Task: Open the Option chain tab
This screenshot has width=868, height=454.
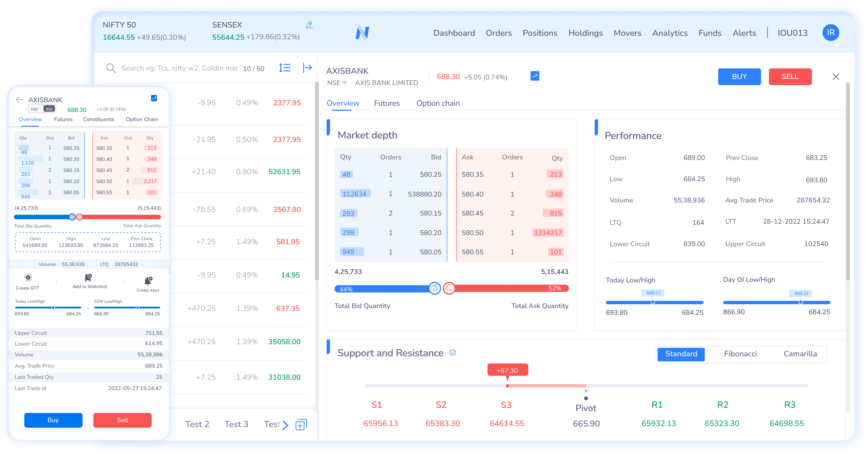Action: pos(438,103)
